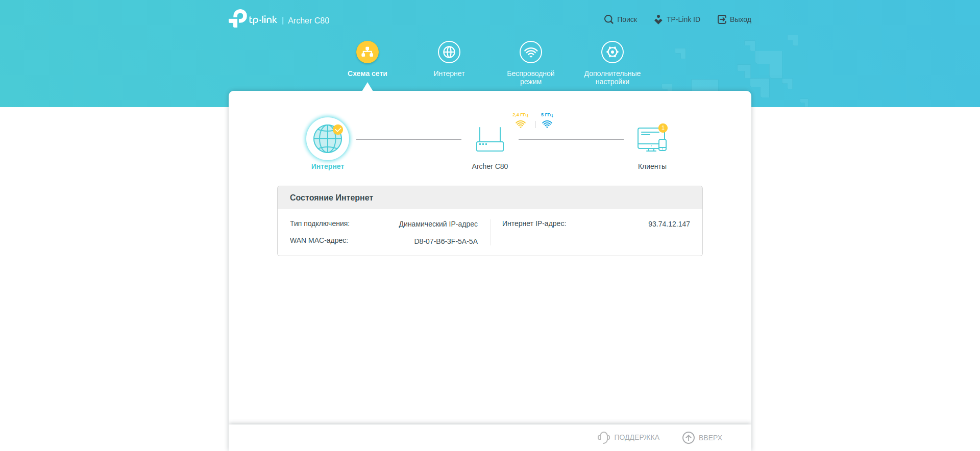Switch to Беспроводной режим tab label

531,78
